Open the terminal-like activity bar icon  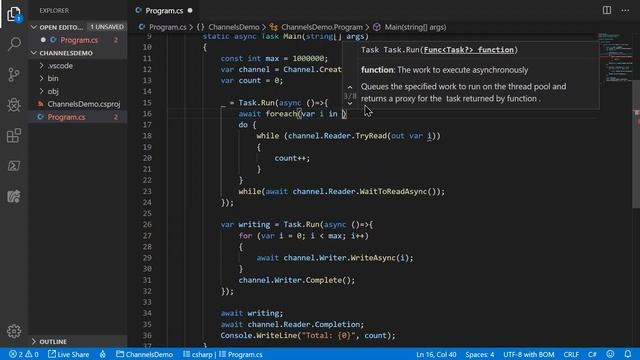[14, 166]
